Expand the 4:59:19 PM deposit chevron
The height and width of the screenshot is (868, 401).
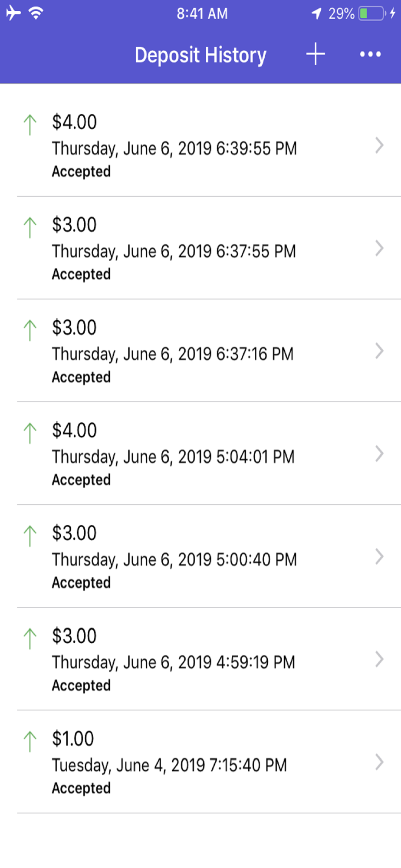(x=379, y=659)
